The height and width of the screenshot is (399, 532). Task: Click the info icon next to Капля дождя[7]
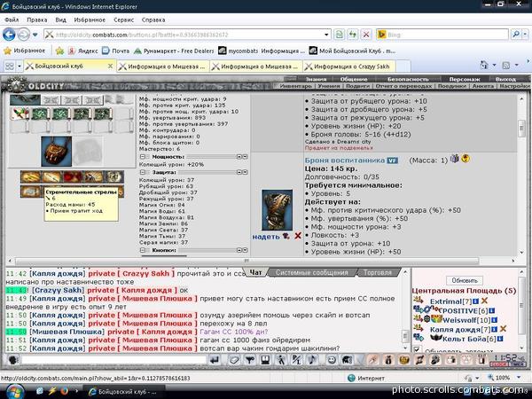point(495,329)
